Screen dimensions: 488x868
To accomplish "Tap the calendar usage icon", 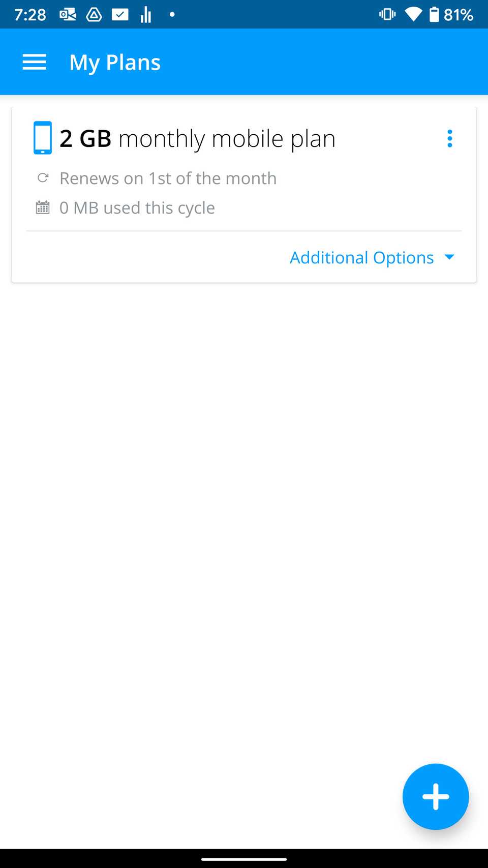I will pyautogui.click(x=43, y=207).
